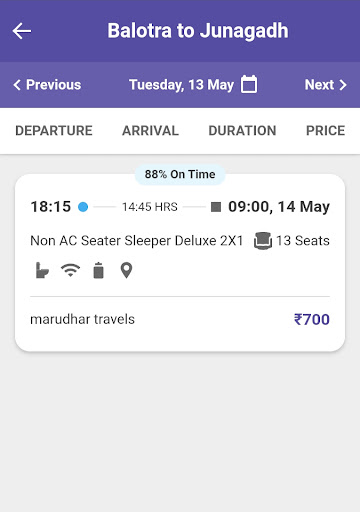Tap the WiFi amenity icon
The height and width of the screenshot is (512, 360).
[70, 270]
